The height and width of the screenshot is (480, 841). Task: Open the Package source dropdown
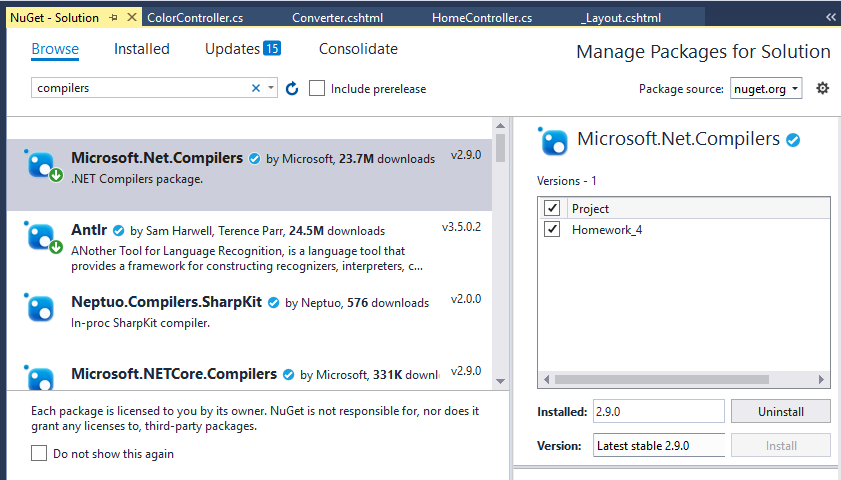pyautogui.click(x=766, y=88)
